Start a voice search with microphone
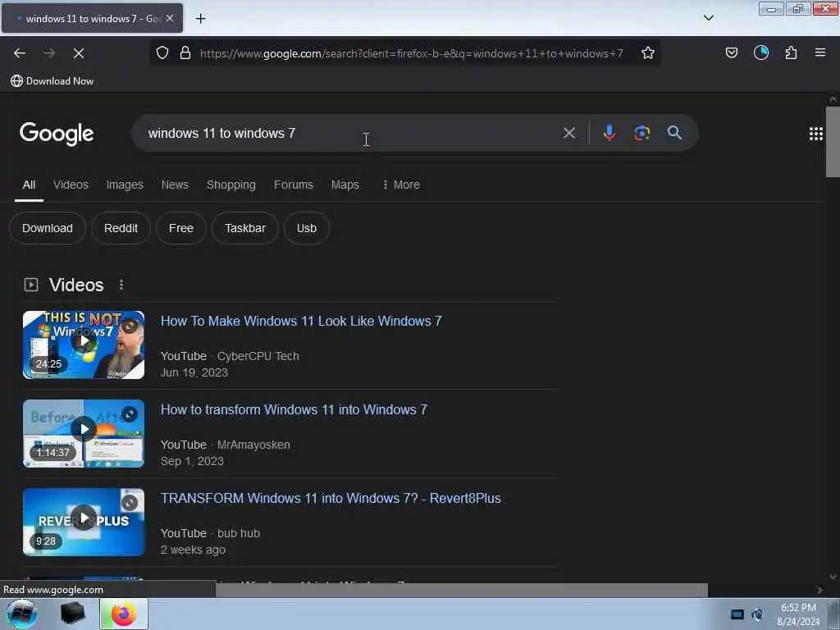 (609, 133)
